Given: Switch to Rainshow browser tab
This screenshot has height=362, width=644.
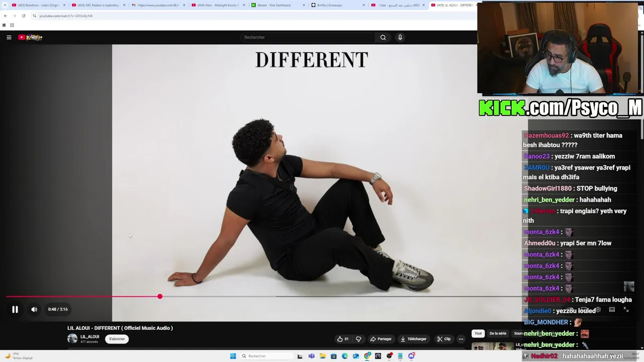Looking at the screenshot, I should (x=38, y=5).
